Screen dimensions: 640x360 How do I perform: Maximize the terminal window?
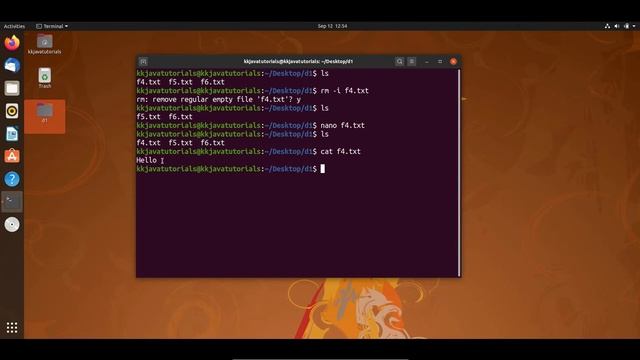pos(440,62)
